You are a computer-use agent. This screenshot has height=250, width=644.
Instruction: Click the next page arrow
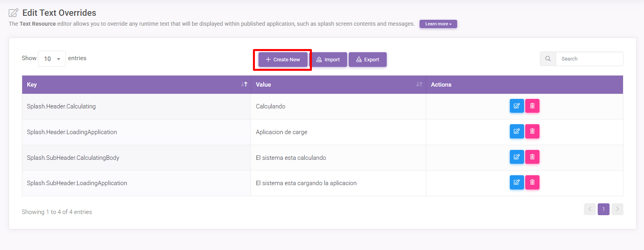click(617, 209)
